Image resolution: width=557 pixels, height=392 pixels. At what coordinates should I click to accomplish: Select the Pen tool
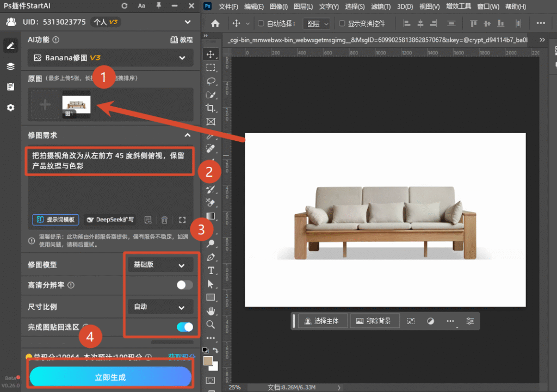(x=211, y=257)
